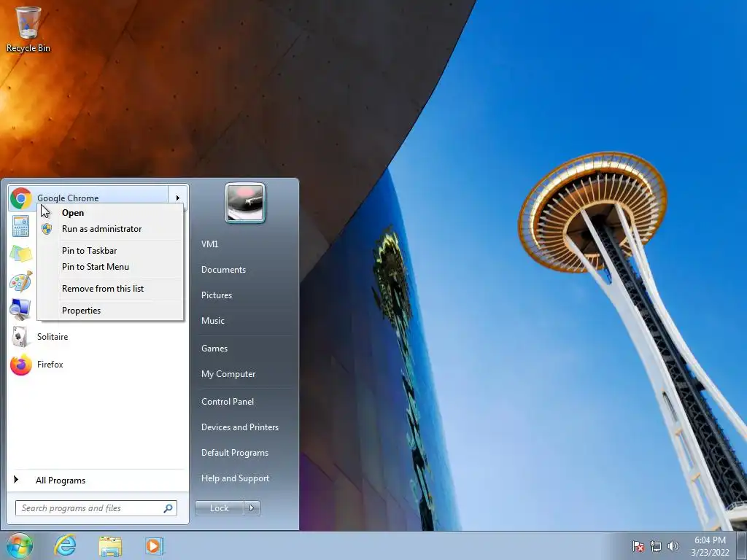The width and height of the screenshot is (747, 560).
Task: Open Games from the Start menu
Action: pyautogui.click(x=214, y=349)
